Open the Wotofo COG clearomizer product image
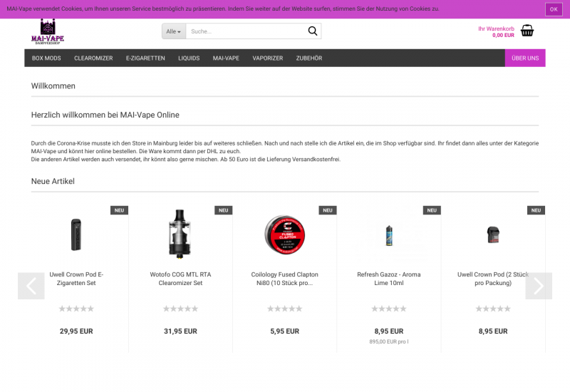Image resolution: width=570 pixels, height=392 pixels. tap(180, 234)
